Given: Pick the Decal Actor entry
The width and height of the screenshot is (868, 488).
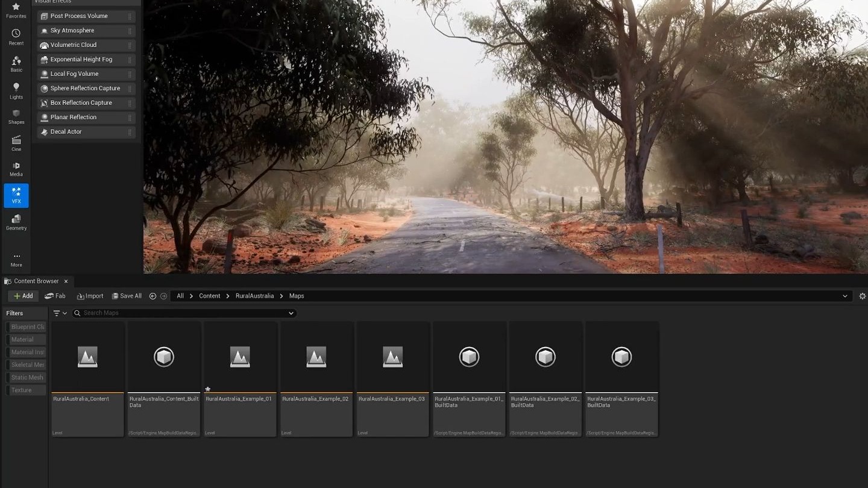Looking at the screenshot, I should (x=86, y=132).
